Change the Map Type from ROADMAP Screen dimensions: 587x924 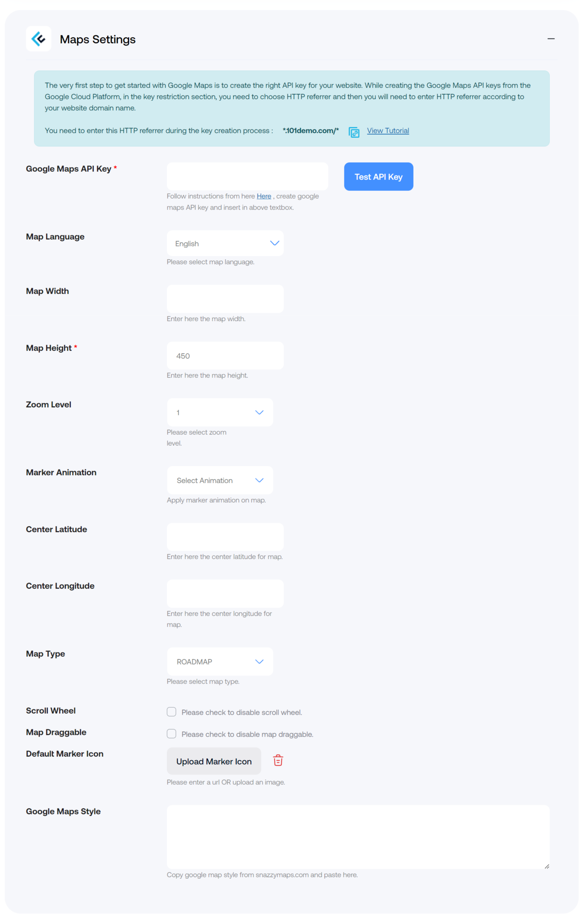click(x=220, y=661)
